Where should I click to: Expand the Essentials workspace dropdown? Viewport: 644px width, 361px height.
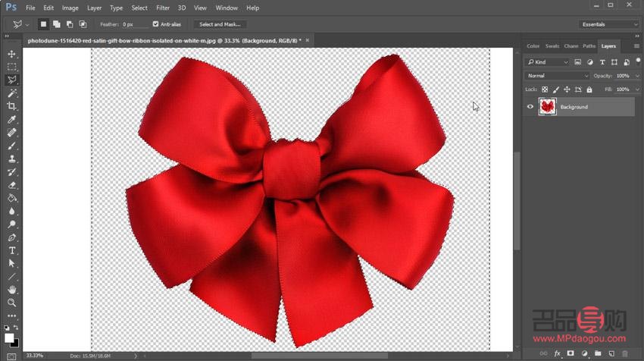609,24
